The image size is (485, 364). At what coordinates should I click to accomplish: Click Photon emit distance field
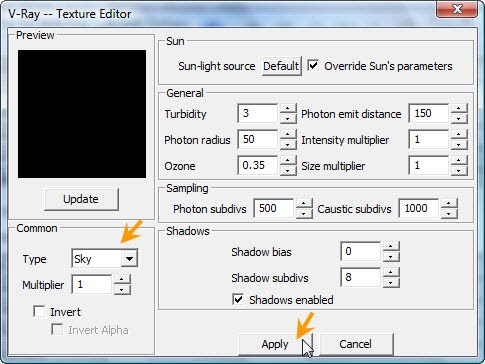point(428,113)
